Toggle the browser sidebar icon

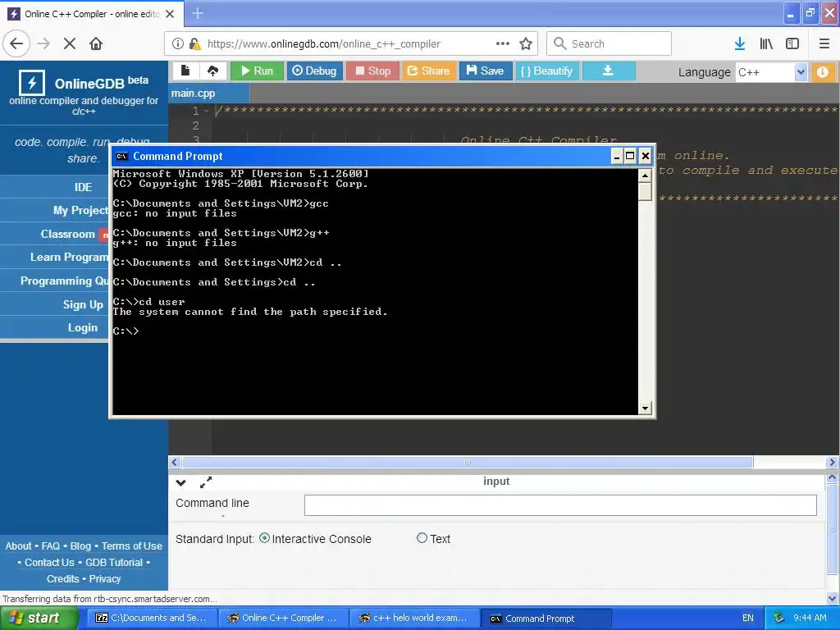792,43
